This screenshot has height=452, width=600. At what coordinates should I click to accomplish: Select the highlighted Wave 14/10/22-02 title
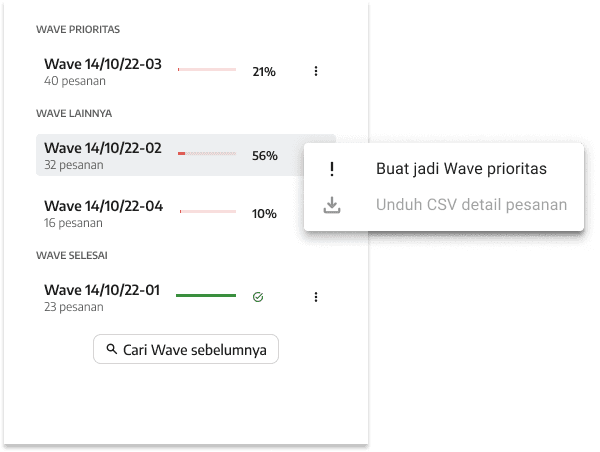103,148
